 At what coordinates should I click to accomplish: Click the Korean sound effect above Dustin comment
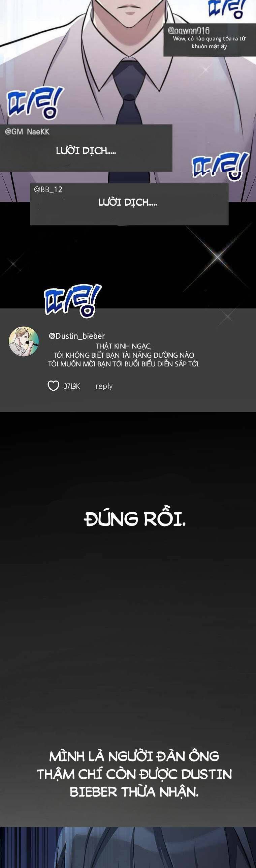[73, 300]
